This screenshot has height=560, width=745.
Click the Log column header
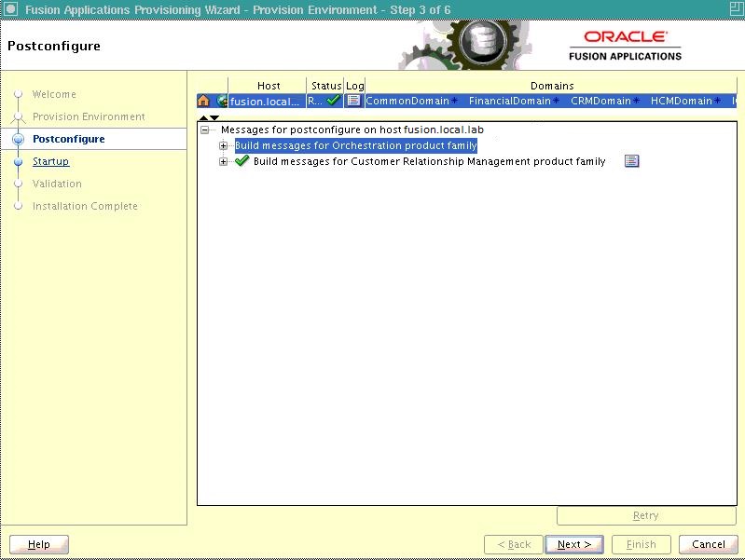pos(354,86)
